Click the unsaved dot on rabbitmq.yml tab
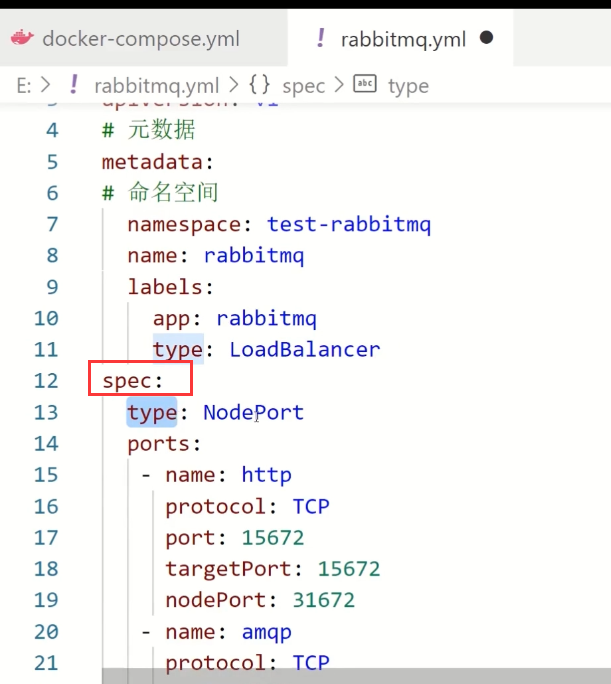The height and width of the screenshot is (684, 611). point(486,38)
